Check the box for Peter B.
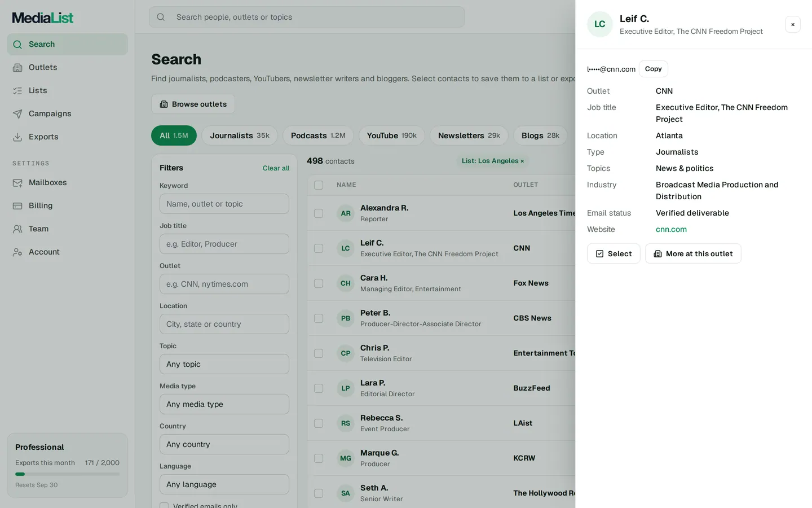Viewport: 812px width, 508px height. tap(319, 318)
